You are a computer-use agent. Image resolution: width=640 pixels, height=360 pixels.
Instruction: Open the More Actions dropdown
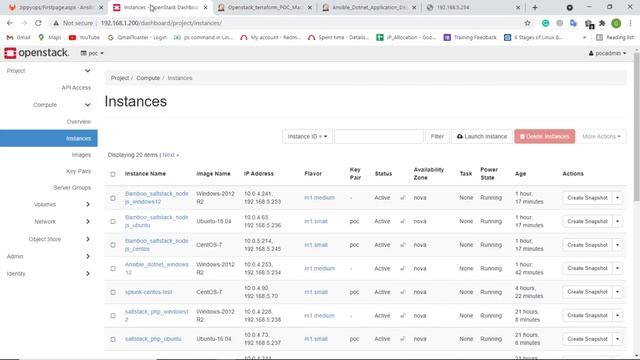tap(601, 136)
